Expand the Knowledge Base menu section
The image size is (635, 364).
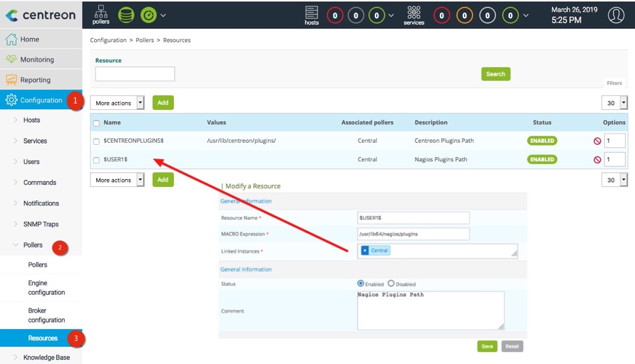[46, 357]
